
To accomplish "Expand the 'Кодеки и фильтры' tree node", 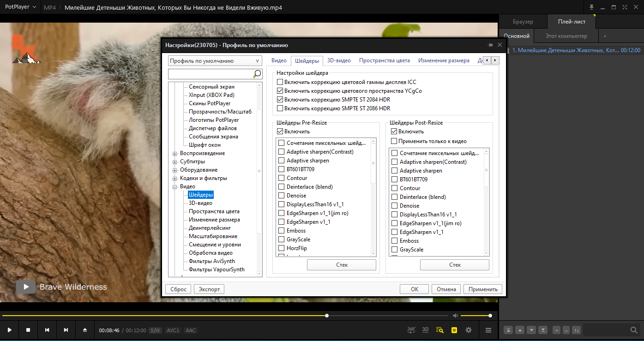I will coord(175,179).
